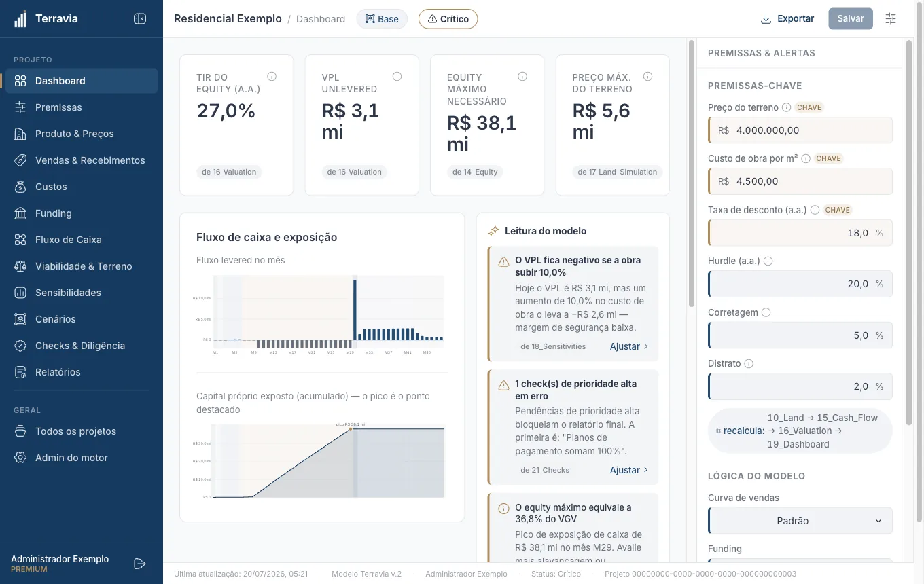924x584 pixels.
Task: Show info for Equity Máximo Necessário card
Action: pos(522,77)
